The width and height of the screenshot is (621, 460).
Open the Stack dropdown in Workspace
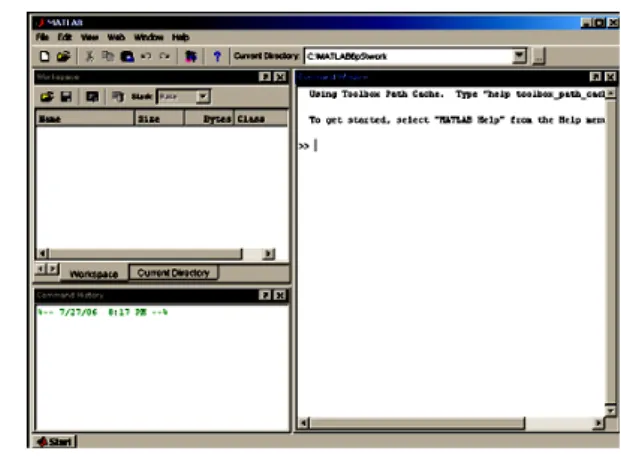[x=203, y=97]
